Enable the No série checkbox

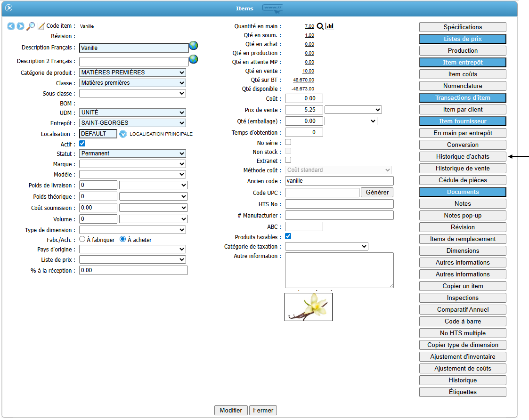288,142
